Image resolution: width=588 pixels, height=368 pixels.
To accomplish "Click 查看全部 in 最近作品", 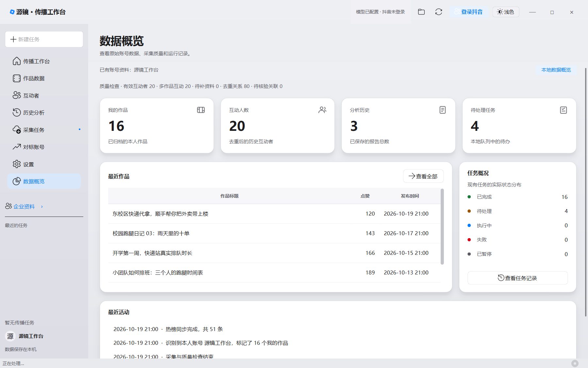I will (423, 176).
